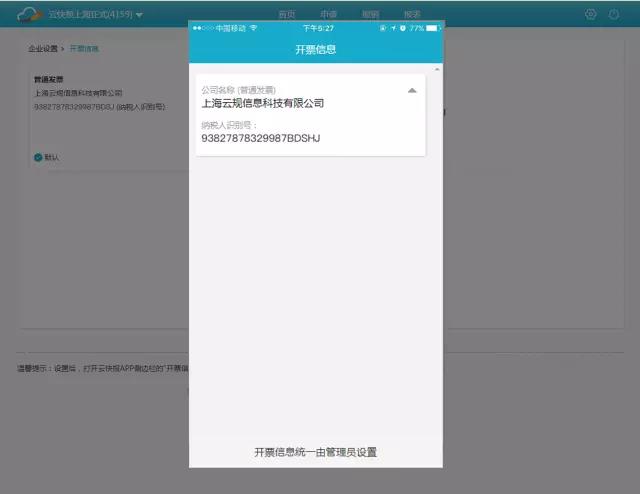
Task: Select taxpayer number 93827878329987BDSHJ in phone card
Action: pos(261,138)
